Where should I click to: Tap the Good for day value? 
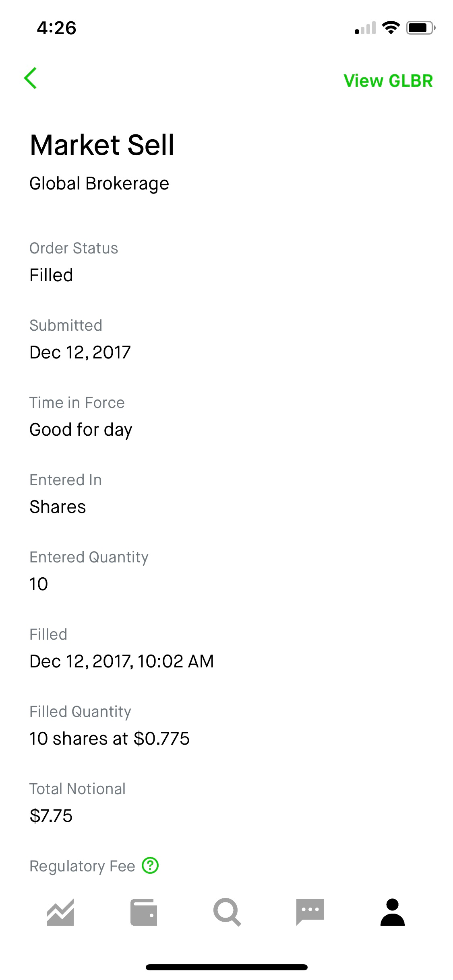pyautogui.click(x=81, y=430)
